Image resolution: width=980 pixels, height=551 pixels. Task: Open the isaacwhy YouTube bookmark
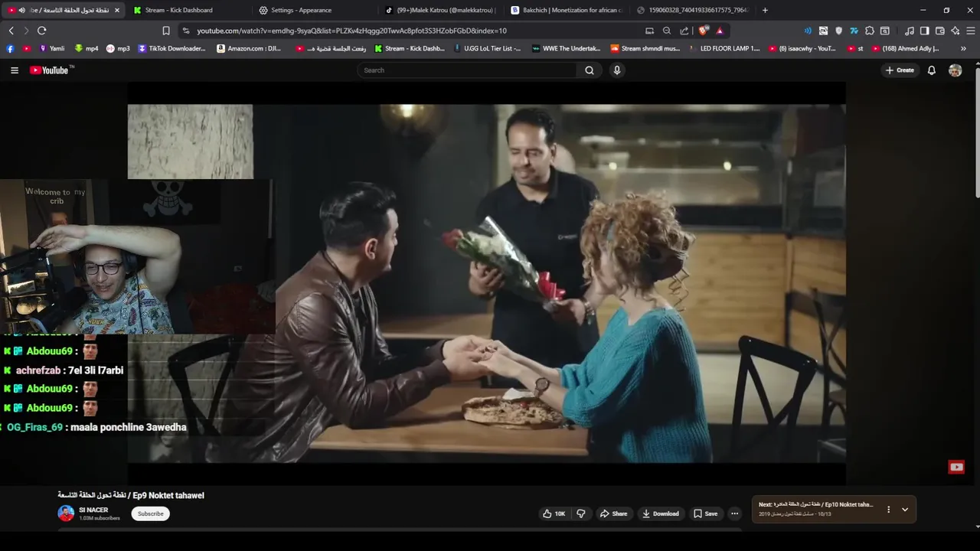coord(802,48)
